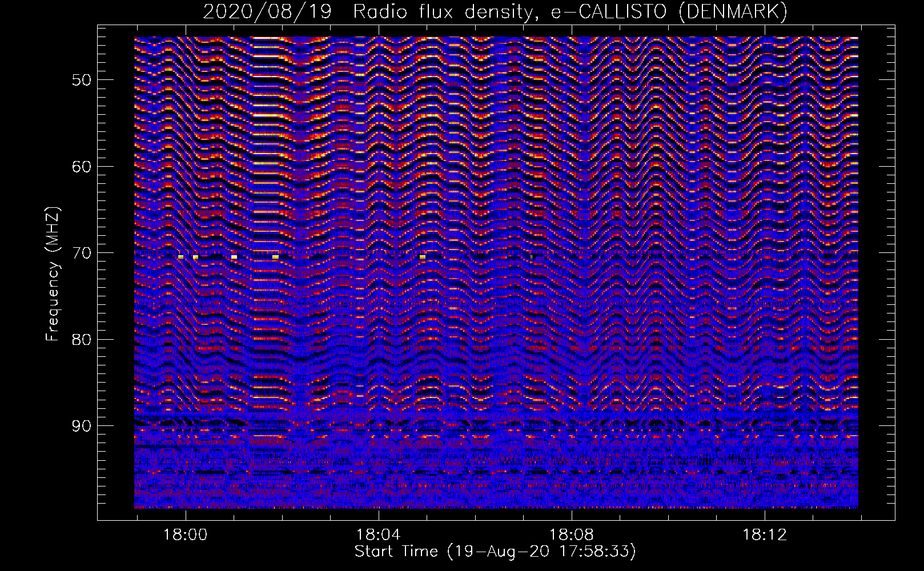Click the "18:00" time tick label
This screenshot has width=924, height=571.
pyautogui.click(x=185, y=535)
